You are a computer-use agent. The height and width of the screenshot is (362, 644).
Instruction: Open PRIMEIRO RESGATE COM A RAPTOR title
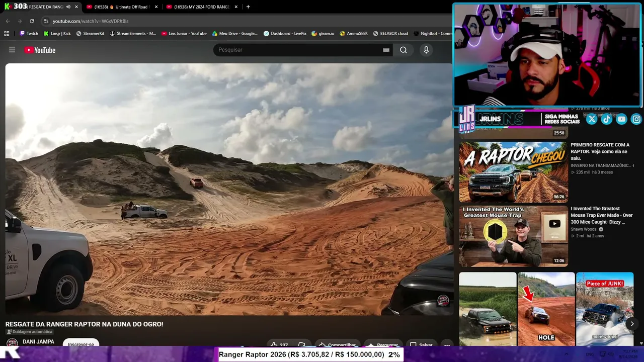[600, 151]
